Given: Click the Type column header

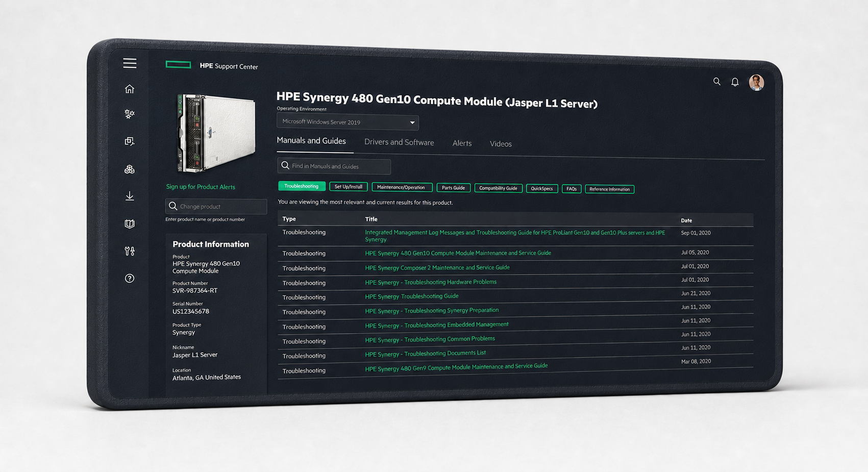Looking at the screenshot, I should [289, 219].
